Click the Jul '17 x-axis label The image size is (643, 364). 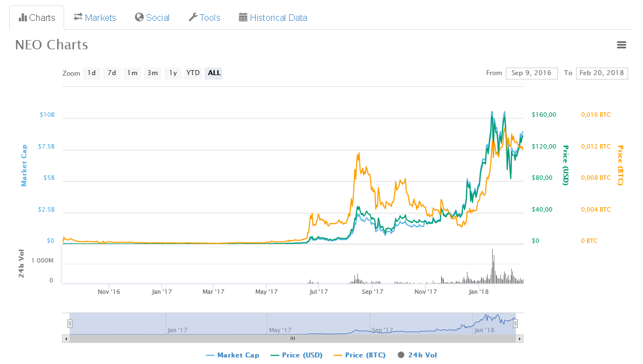coord(319,292)
